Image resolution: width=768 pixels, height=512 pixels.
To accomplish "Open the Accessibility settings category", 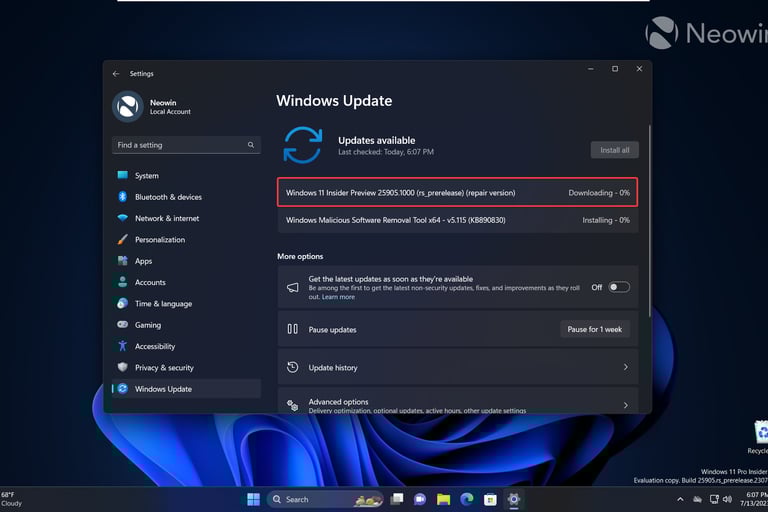I will coord(186,346).
